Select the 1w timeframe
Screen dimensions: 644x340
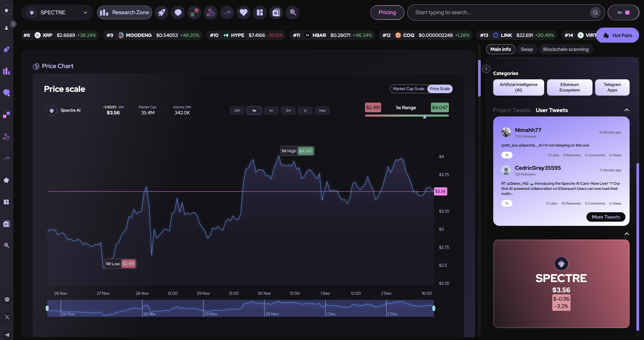tap(254, 110)
